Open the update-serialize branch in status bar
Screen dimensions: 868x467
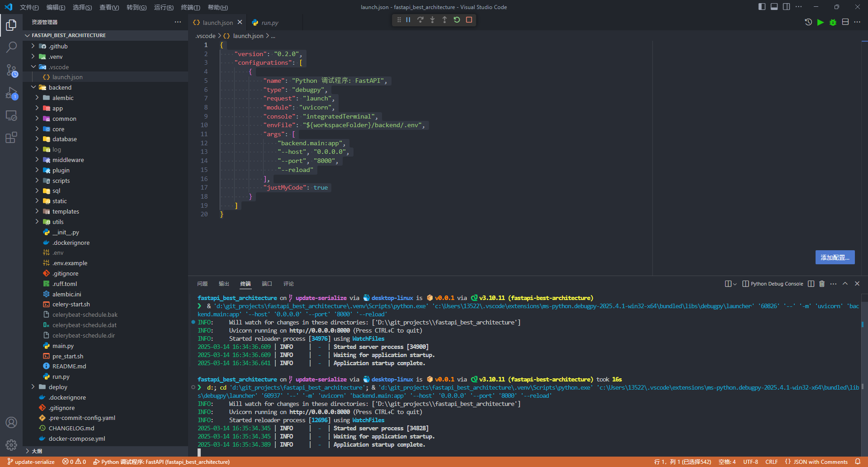point(31,462)
